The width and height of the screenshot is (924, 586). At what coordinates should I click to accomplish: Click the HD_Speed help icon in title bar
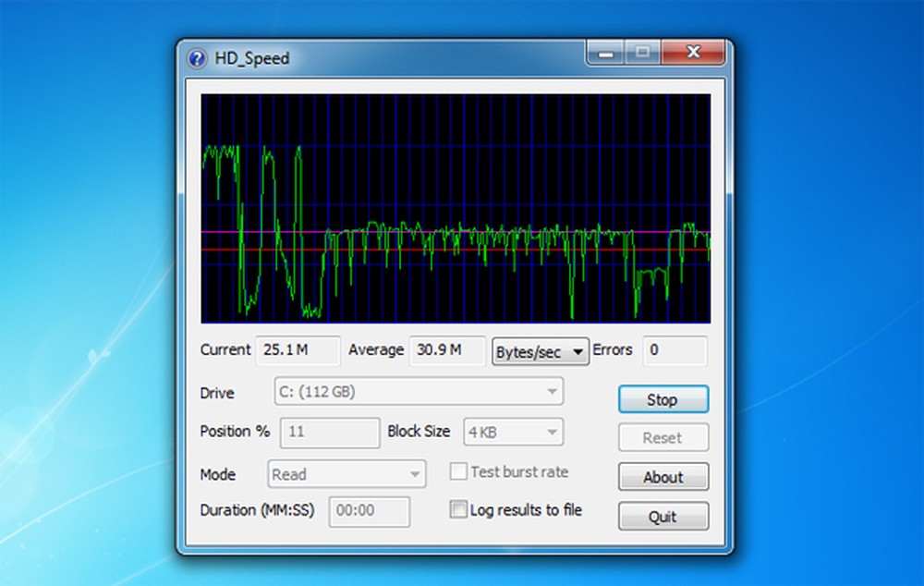[x=196, y=58]
